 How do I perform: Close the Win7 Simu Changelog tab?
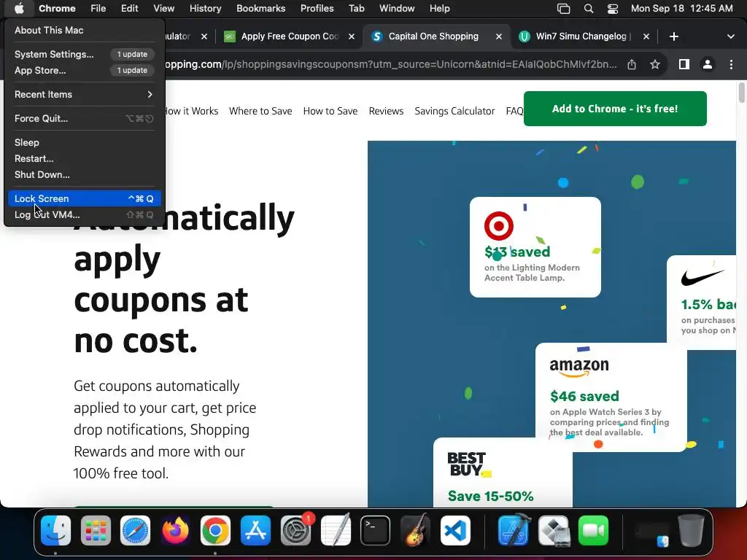(646, 36)
